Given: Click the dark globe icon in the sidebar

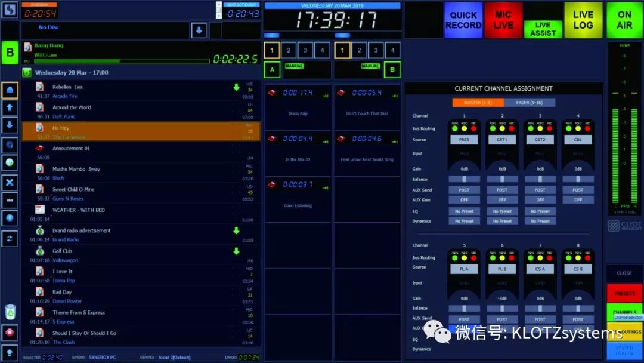Looking at the screenshot, I should (x=10, y=144).
